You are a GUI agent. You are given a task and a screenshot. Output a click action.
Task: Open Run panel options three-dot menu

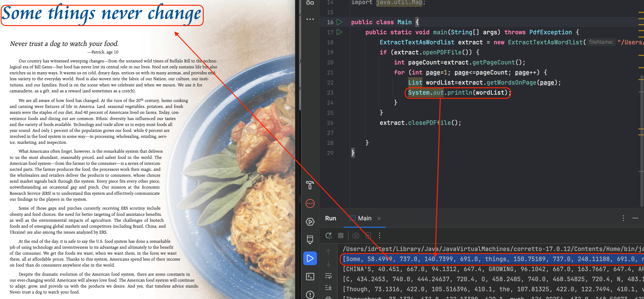tap(623, 218)
